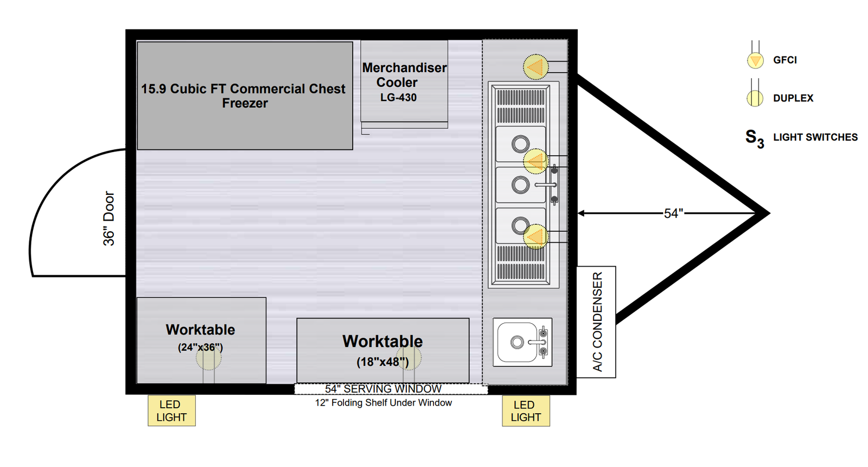
Task: Select the lowest GFCI outlet by the sink
Action: [535, 237]
